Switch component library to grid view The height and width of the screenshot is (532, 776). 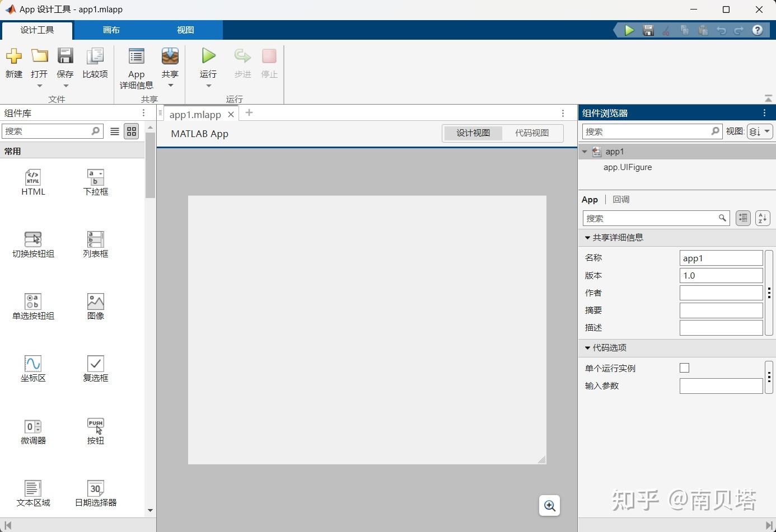pyautogui.click(x=132, y=131)
